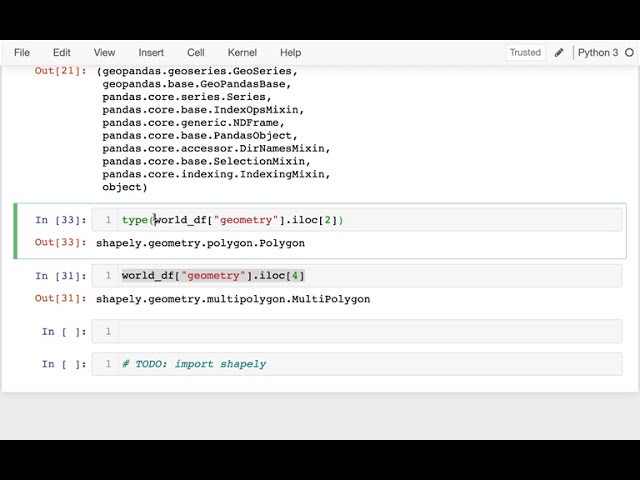Click line number 1 in the TODO import shapely cell
The height and width of the screenshot is (480, 640).
pyautogui.click(x=108, y=364)
